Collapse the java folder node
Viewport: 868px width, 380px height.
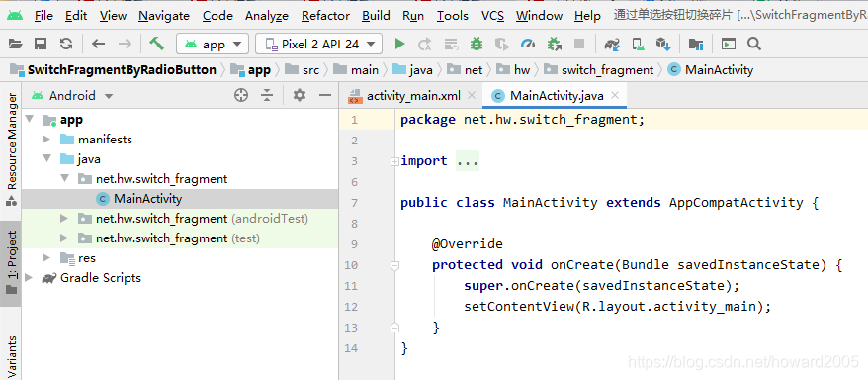pos(47,159)
